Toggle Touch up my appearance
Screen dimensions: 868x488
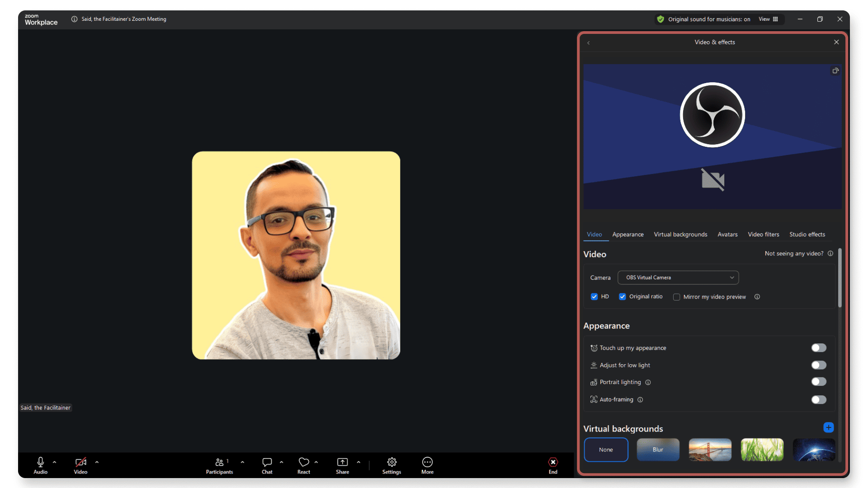coord(818,348)
